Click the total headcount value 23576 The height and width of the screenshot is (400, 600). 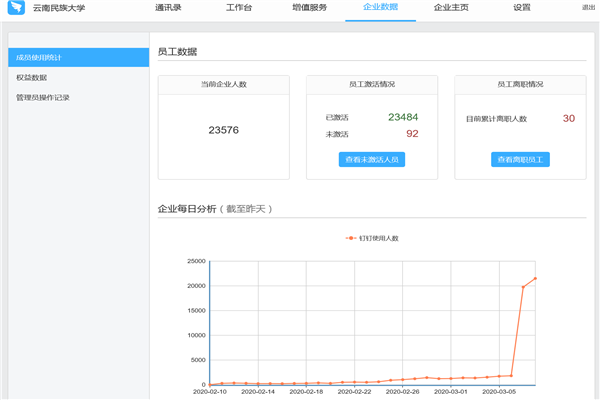pyautogui.click(x=223, y=130)
